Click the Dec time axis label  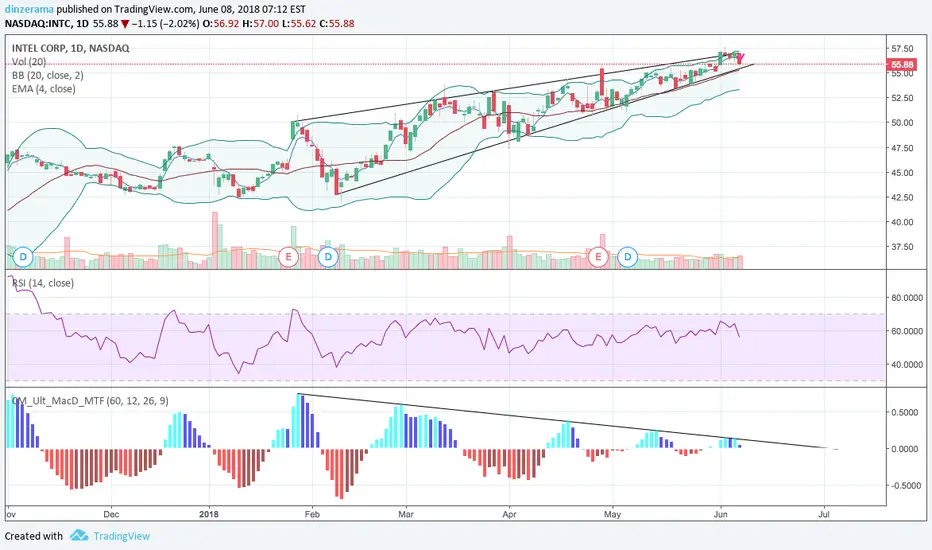pos(111,514)
